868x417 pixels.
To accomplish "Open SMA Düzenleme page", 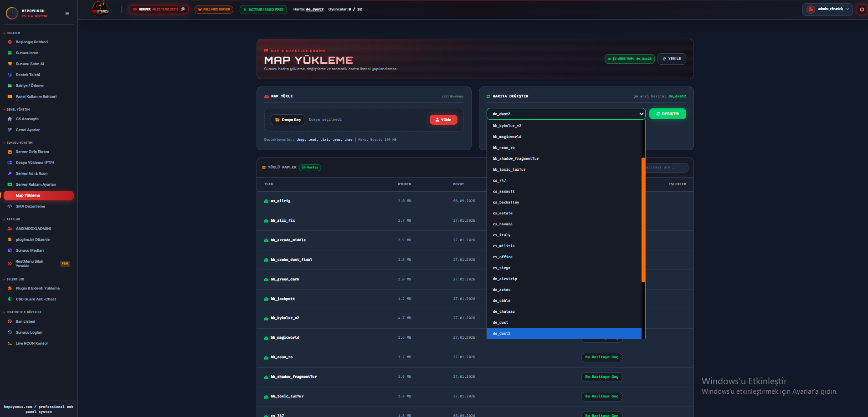I will [x=30, y=206].
